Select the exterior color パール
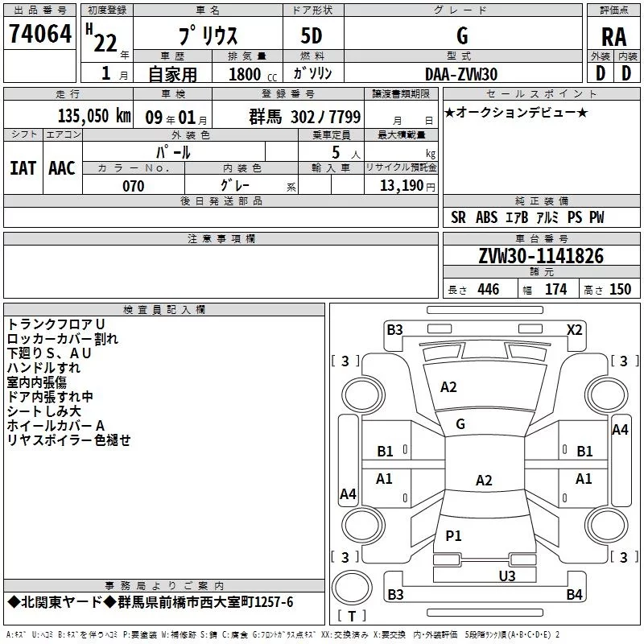Image resolution: width=644 pixels, height=644 pixels. point(173,152)
